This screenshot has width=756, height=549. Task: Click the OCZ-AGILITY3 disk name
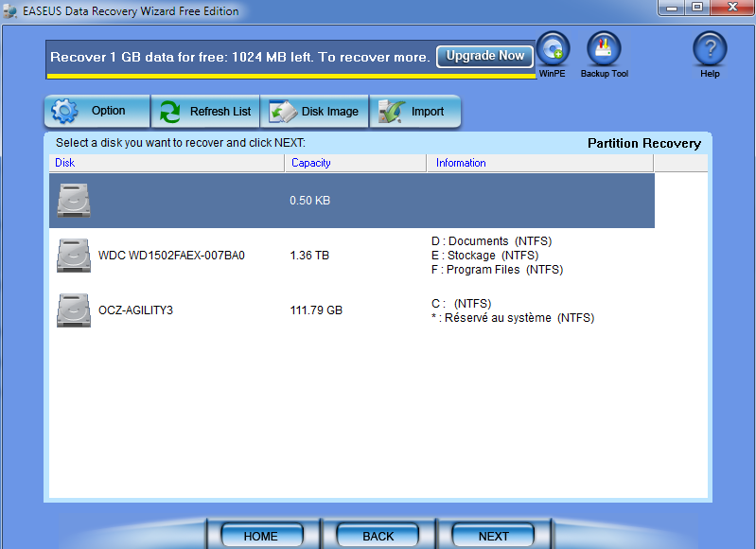(135, 310)
